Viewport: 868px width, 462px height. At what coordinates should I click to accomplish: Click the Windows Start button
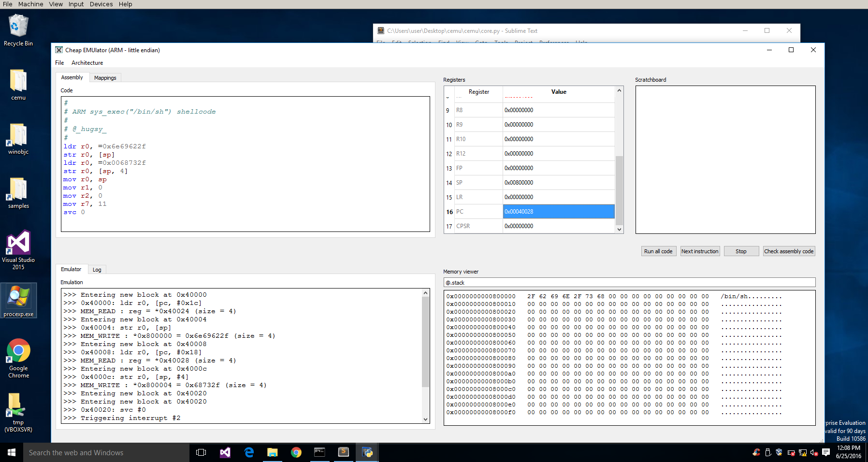pos(12,452)
